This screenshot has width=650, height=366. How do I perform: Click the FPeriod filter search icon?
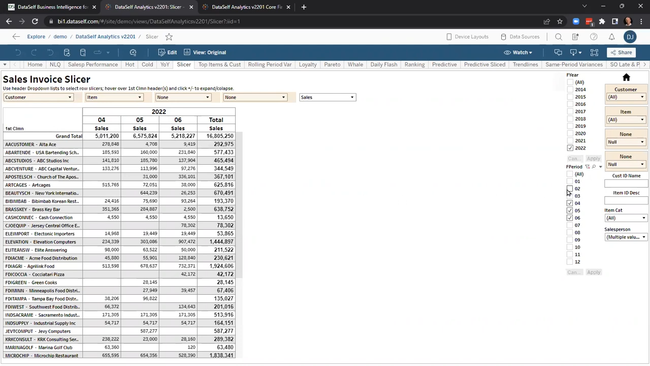click(x=594, y=167)
